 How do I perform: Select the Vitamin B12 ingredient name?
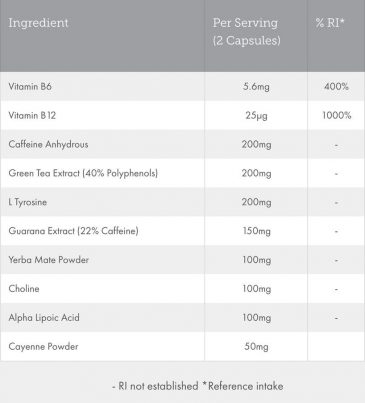pyautogui.click(x=32, y=116)
